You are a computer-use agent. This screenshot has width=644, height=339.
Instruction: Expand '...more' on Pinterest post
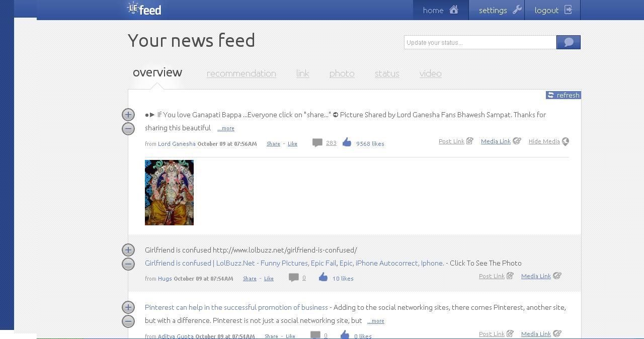tap(376, 321)
